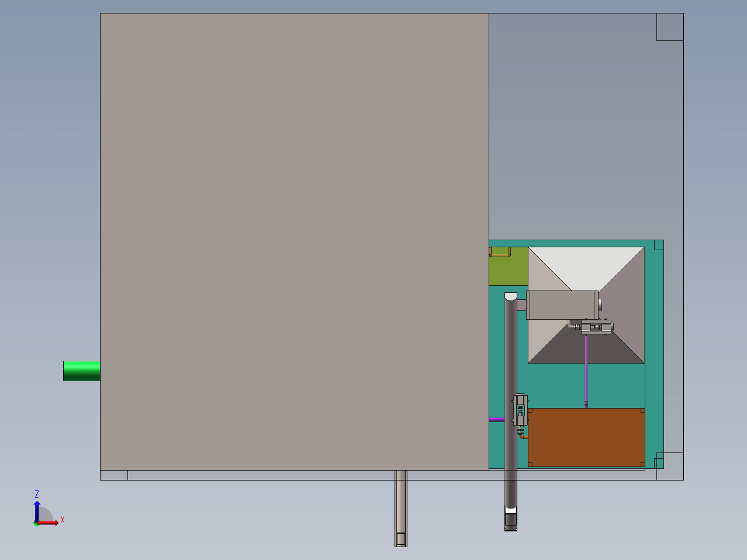Pick the gray motor box over the hopper
The image size is (747, 560).
[562, 305]
